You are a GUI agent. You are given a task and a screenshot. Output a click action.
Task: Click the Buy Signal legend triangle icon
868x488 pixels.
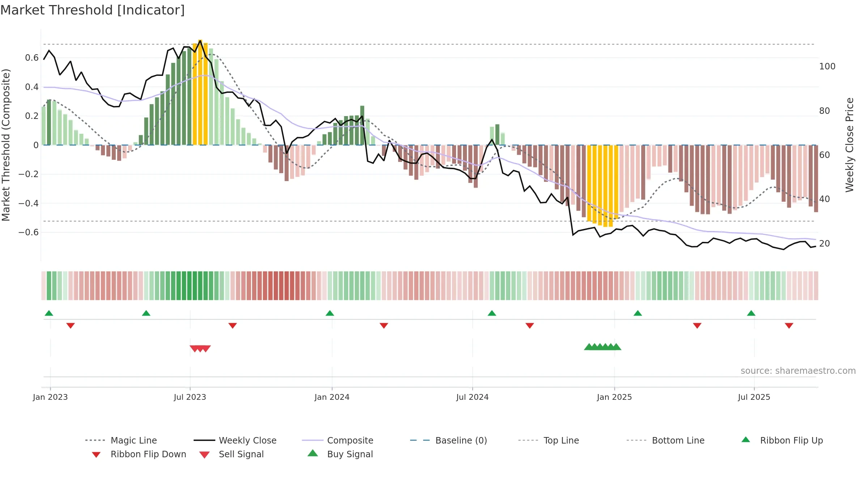coord(313,453)
